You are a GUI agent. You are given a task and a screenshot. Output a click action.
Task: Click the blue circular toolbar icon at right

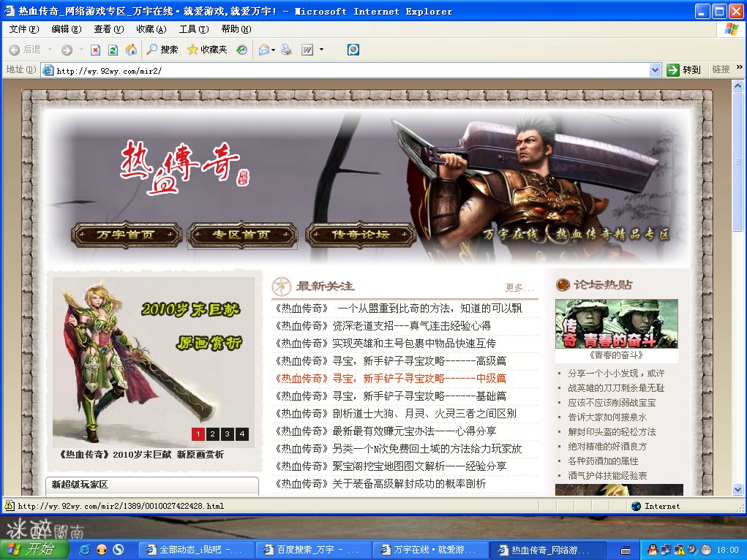pos(353,50)
